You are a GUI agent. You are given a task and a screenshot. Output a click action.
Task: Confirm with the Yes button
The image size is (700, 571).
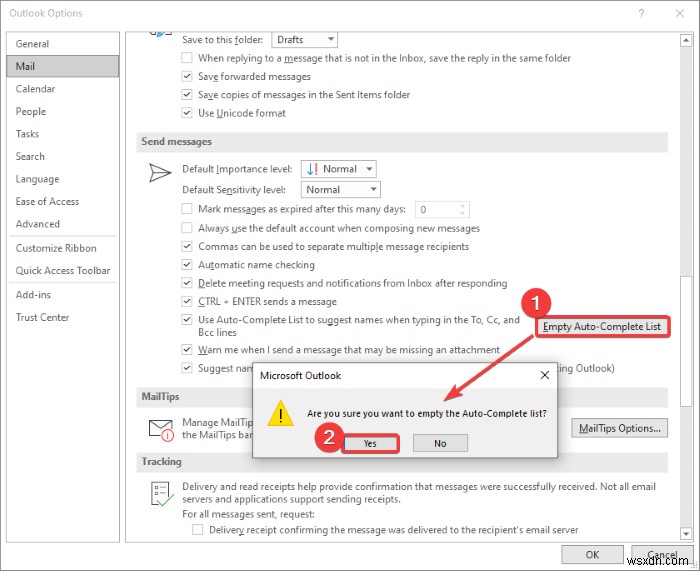(x=370, y=443)
